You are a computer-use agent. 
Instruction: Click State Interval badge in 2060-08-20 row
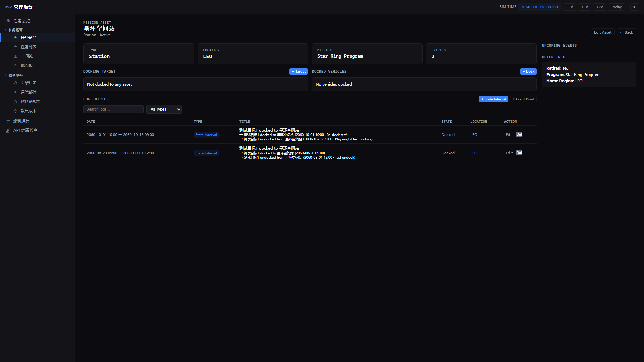(206, 153)
